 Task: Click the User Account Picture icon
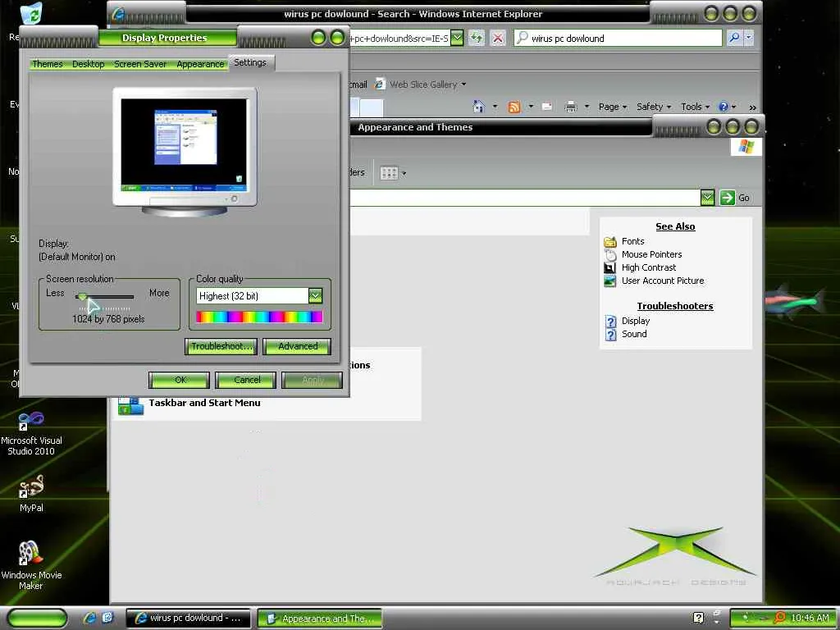(x=610, y=281)
